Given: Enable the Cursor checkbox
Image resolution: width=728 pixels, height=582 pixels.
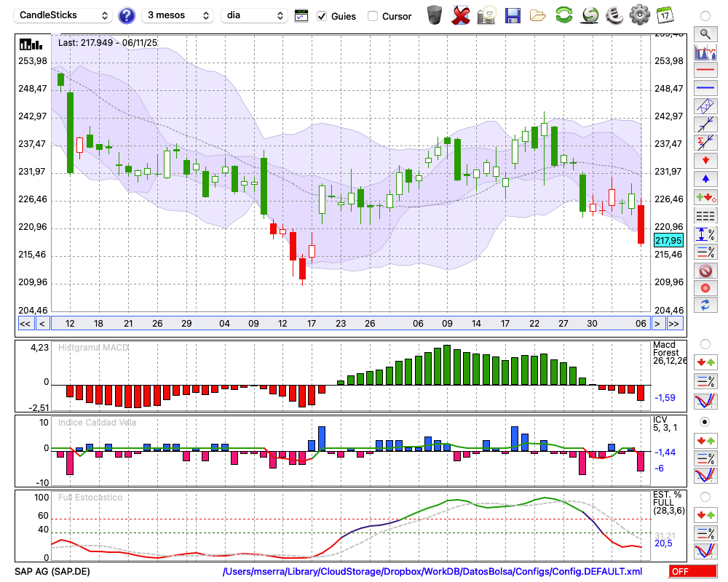Looking at the screenshot, I should (373, 16).
